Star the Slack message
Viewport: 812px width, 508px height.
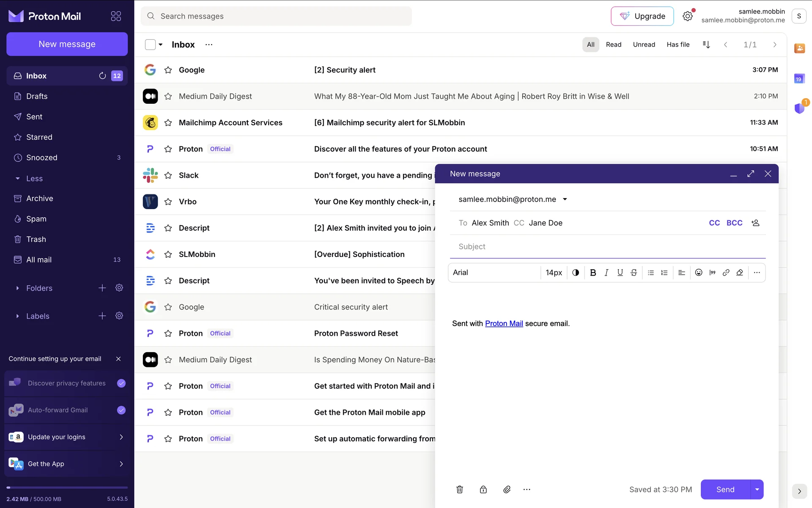click(168, 175)
